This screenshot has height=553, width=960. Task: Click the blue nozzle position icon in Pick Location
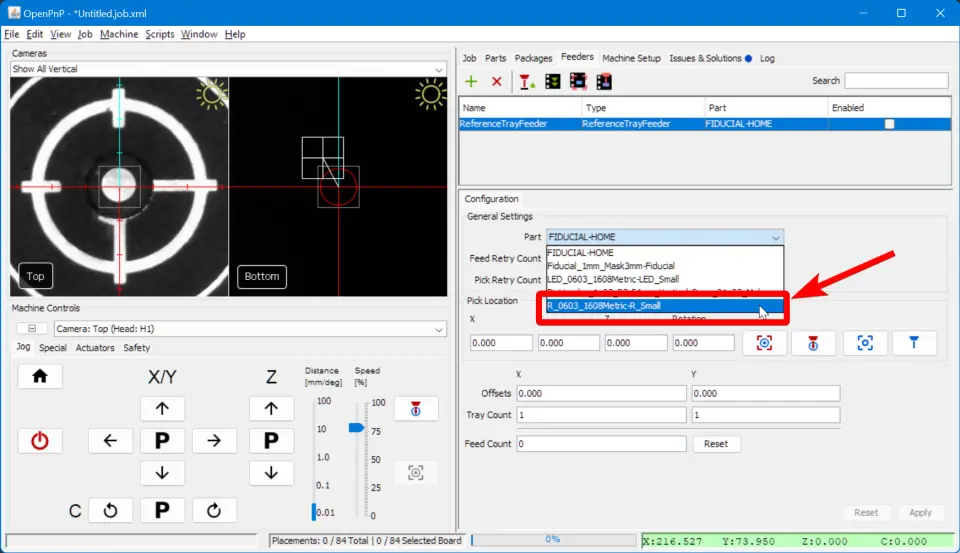click(x=914, y=343)
